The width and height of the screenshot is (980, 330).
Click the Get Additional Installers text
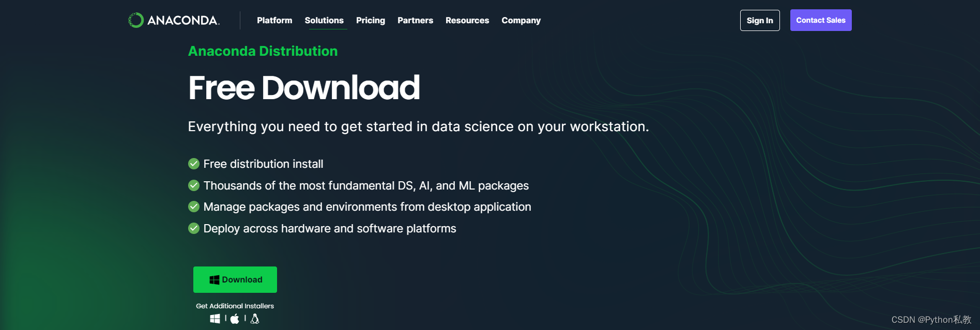pos(235,306)
